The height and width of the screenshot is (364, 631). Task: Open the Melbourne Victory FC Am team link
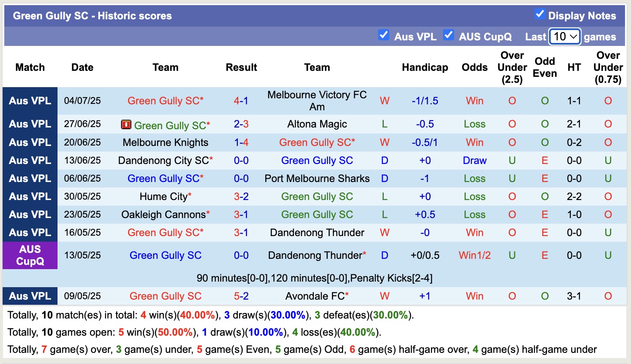pos(317,100)
